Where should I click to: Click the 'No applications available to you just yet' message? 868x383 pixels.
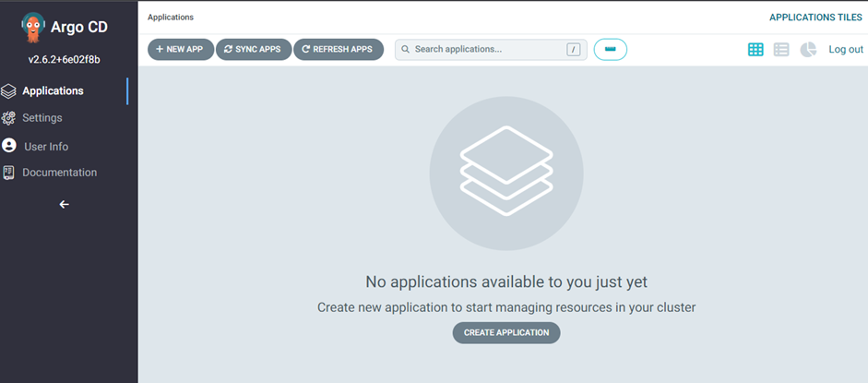click(506, 281)
